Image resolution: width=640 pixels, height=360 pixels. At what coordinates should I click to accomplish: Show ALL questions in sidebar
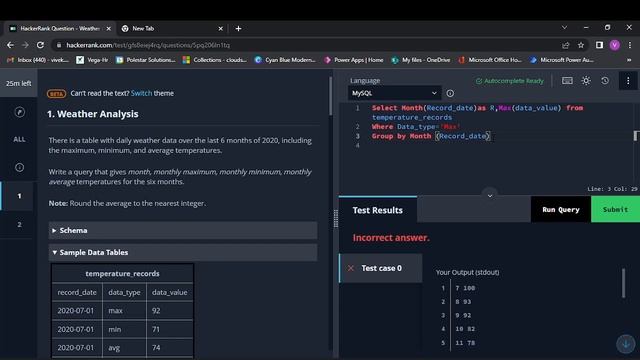coord(19,139)
